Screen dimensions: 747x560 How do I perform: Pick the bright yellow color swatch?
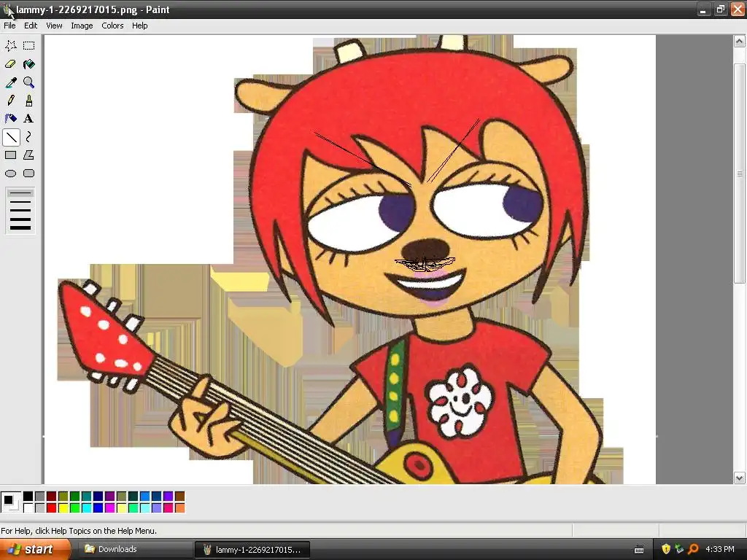(x=63, y=508)
